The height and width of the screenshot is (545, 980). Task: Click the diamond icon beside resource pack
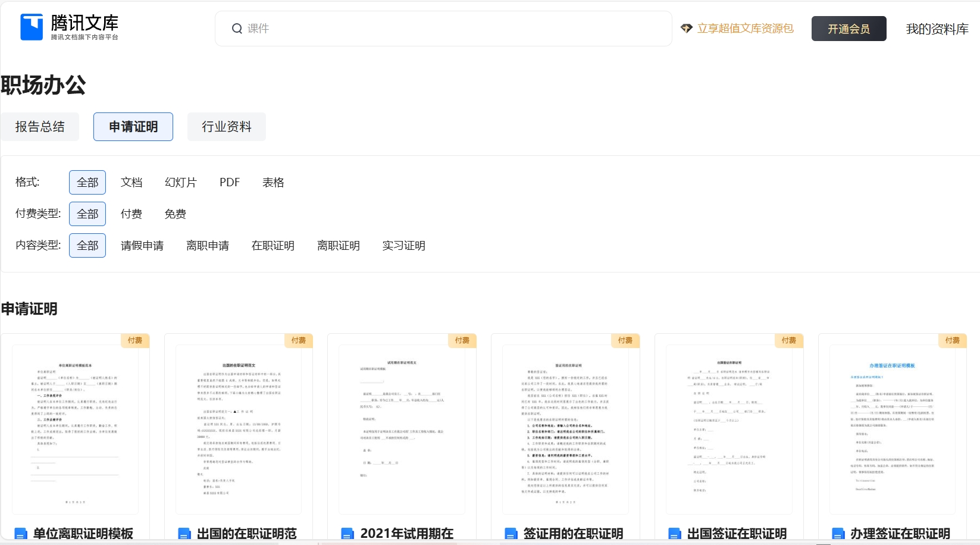686,29
